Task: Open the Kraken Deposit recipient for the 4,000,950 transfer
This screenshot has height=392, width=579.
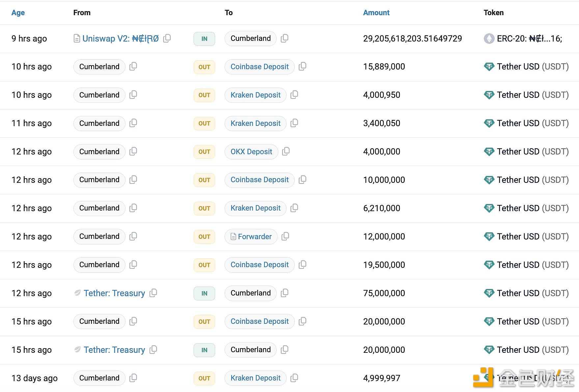Action: (256, 95)
